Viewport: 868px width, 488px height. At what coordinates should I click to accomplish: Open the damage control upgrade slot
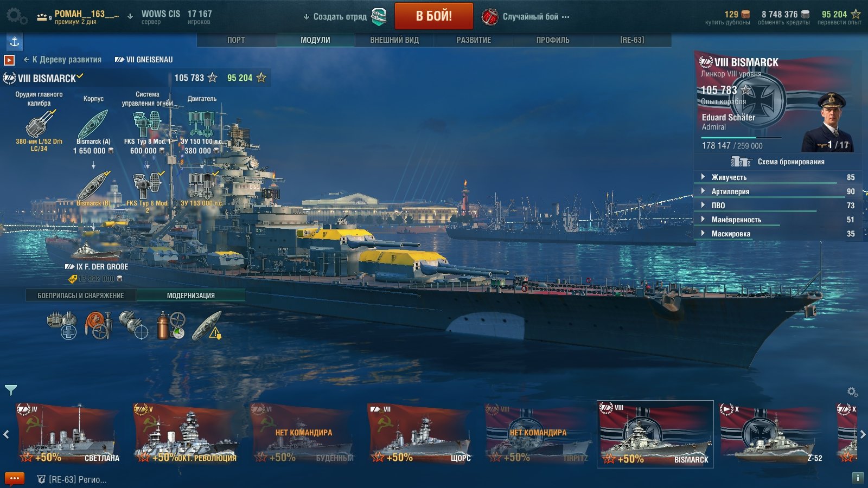tap(98, 325)
